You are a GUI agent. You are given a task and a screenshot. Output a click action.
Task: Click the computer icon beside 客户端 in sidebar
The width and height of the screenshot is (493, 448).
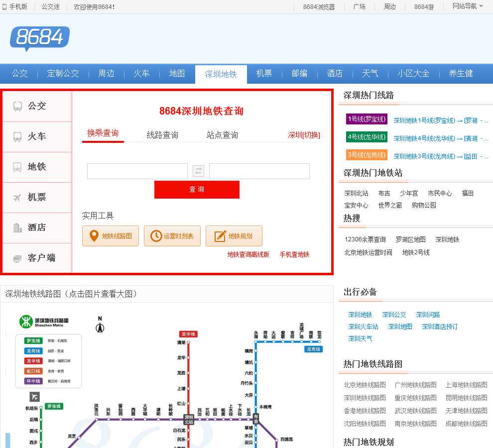click(x=17, y=258)
